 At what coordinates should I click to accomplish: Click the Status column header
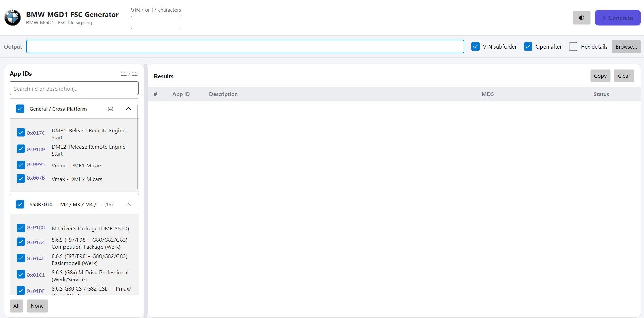(x=601, y=94)
